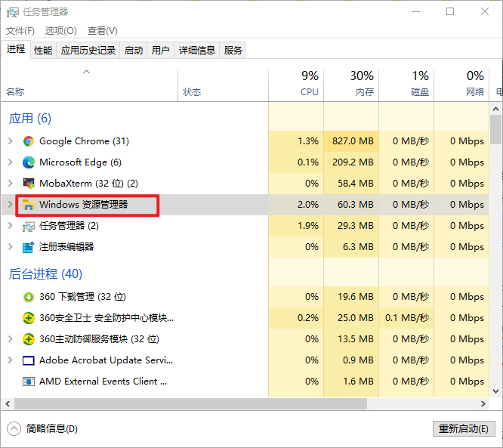Screen dimensions: 503x448
Task: Expand the 任务管理器 (2) group
Action: pos(11,226)
